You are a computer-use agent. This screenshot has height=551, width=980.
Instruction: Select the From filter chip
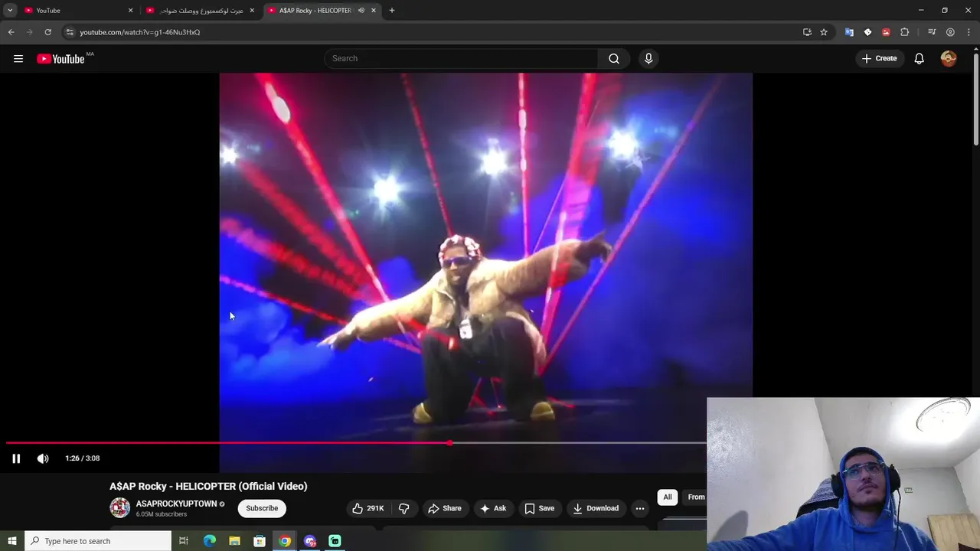pos(695,497)
